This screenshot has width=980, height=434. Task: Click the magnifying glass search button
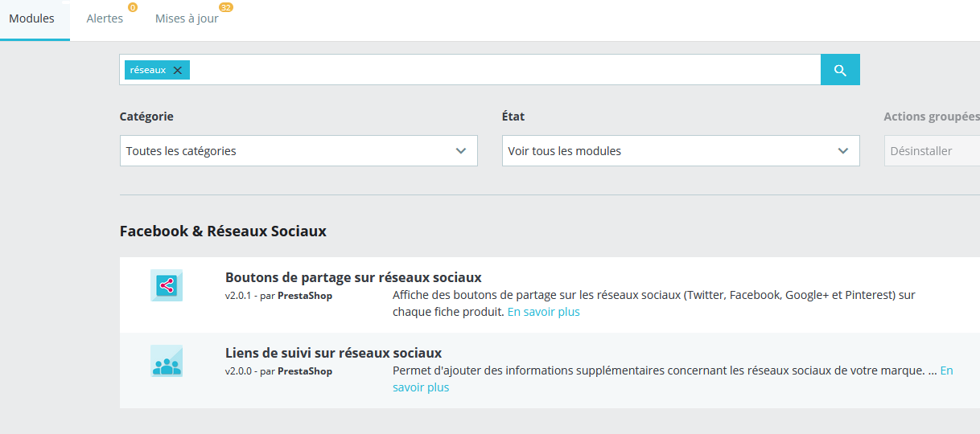[x=840, y=70]
